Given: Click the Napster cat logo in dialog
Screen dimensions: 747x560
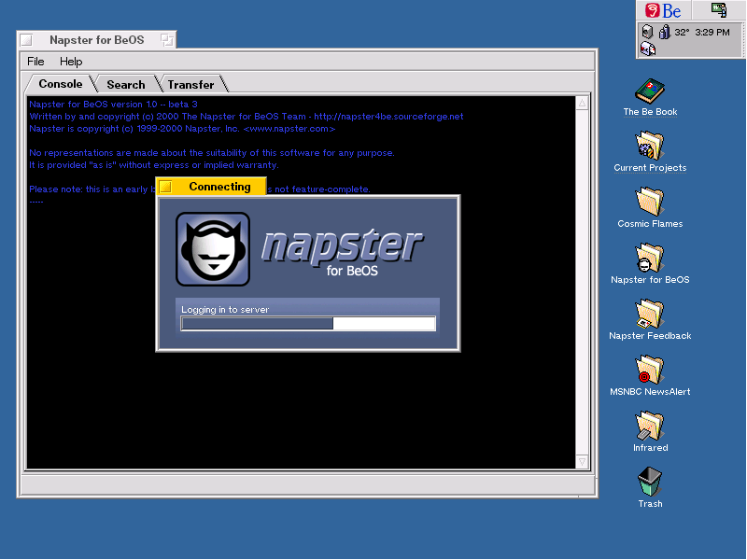Looking at the screenshot, I should (213, 249).
